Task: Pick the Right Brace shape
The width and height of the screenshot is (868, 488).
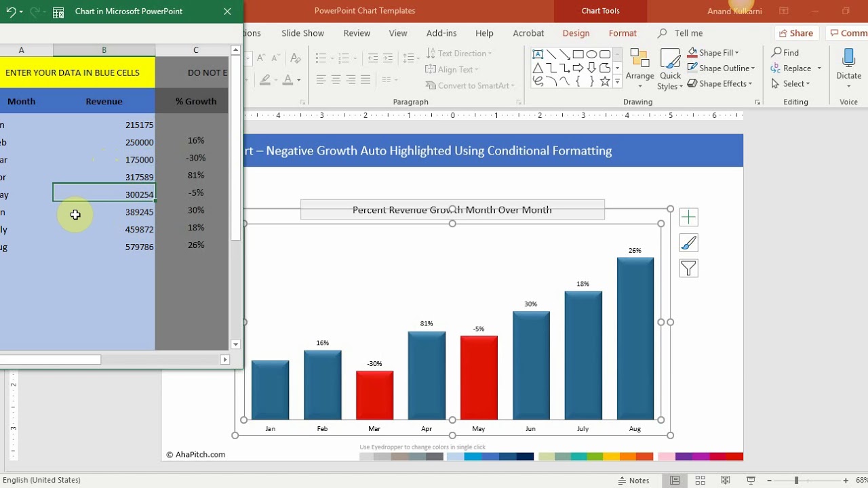Action: pyautogui.click(x=591, y=81)
